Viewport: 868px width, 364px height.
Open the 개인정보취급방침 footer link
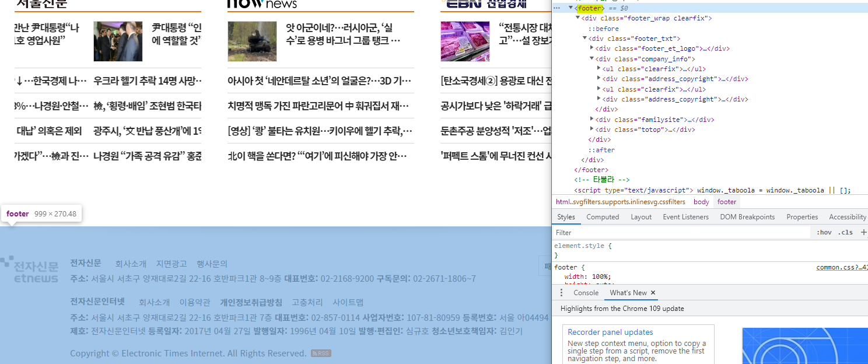251,302
